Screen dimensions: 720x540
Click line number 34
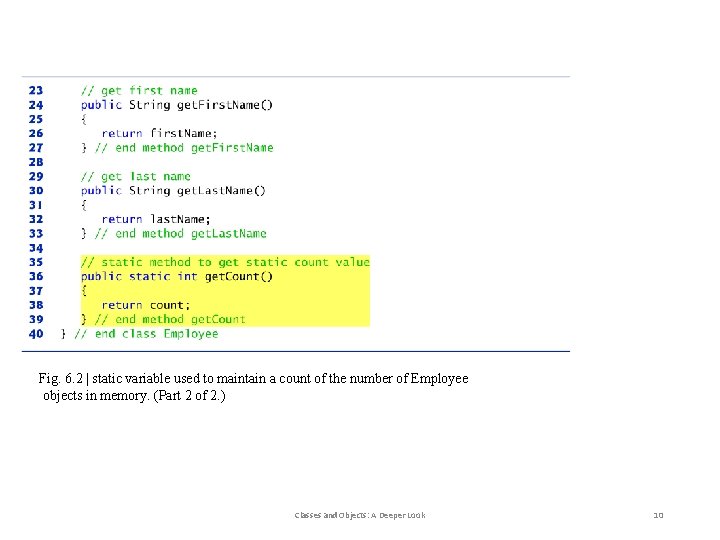36,248
